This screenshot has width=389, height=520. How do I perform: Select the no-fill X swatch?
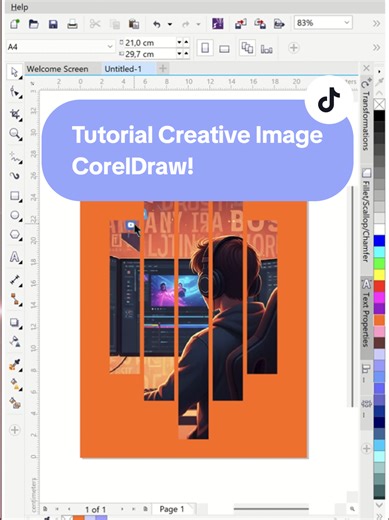(379, 104)
